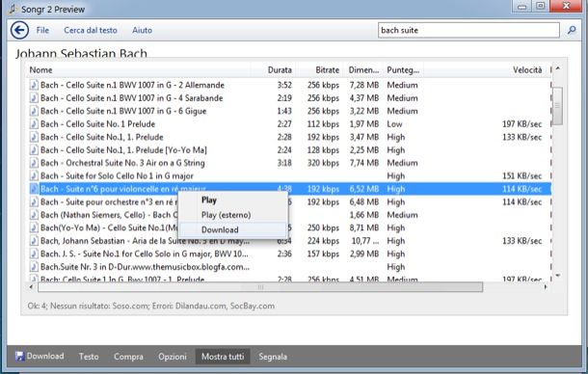The image size is (588, 374).
Task: Select row Cello Suite No.1, 1. Prelude [Yo-Yo Ma]
Action: click(x=289, y=150)
